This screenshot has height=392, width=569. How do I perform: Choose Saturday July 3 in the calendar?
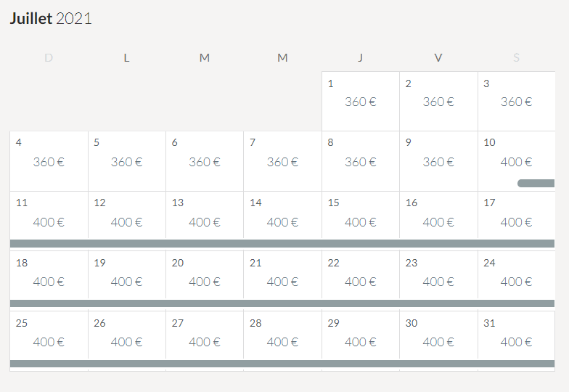tap(516, 101)
